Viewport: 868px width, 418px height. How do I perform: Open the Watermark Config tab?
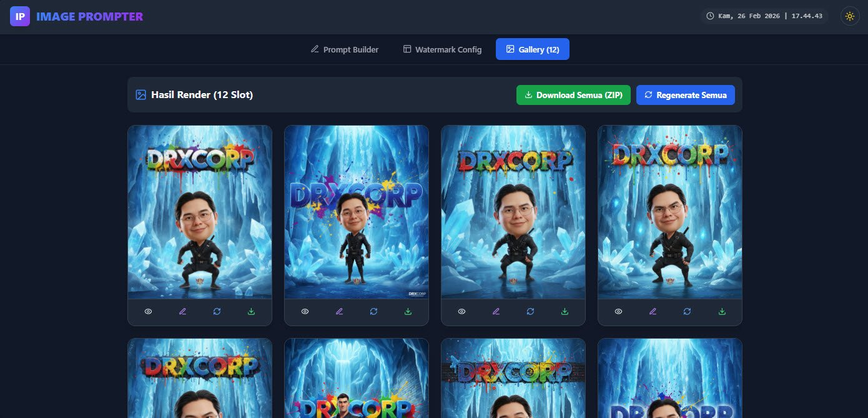pos(441,49)
